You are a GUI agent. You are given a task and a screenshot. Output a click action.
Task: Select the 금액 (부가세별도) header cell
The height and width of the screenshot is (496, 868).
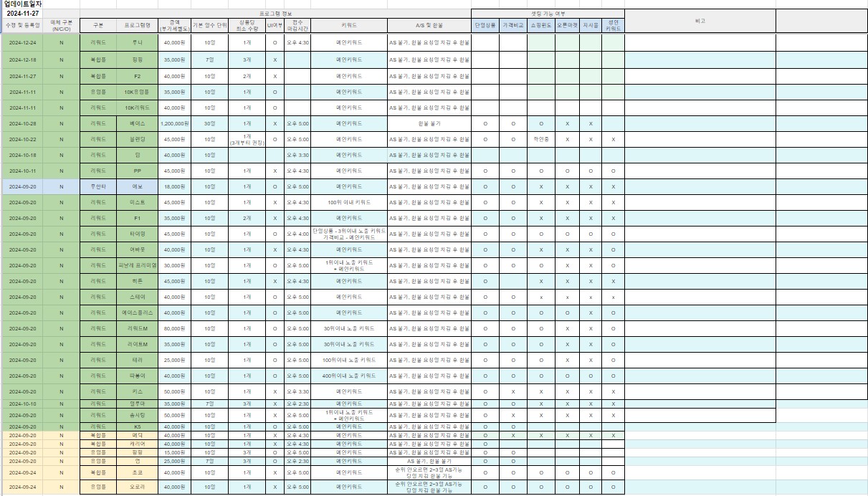click(175, 24)
